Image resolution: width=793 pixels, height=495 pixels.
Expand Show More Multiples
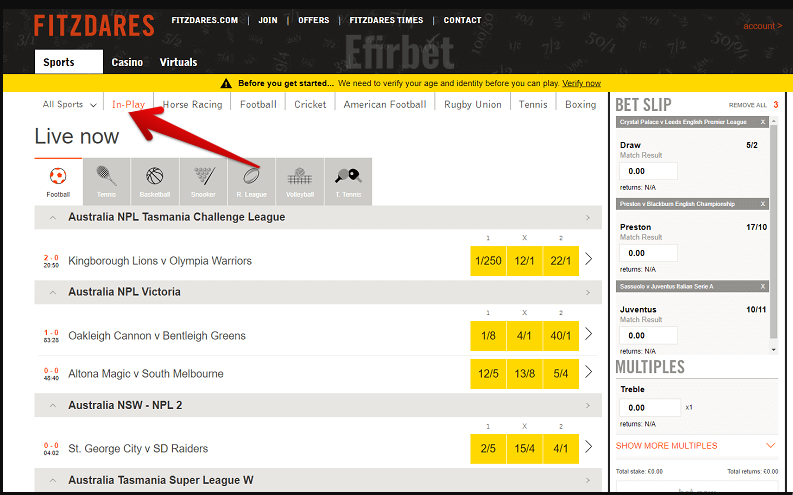click(x=695, y=445)
